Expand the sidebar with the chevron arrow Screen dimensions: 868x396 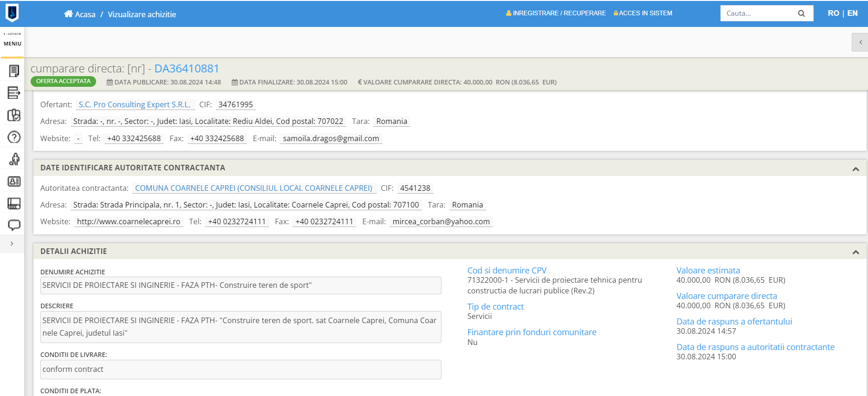point(12,244)
